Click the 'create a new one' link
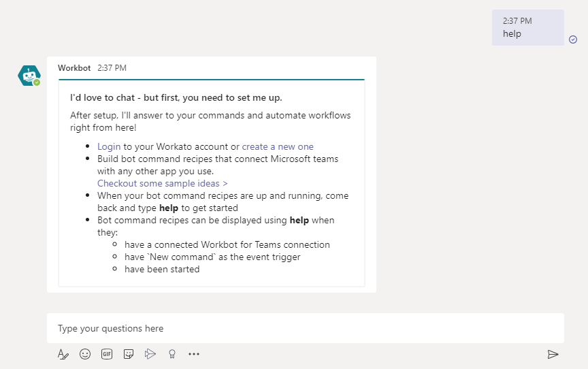588x369 pixels. (x=278, y=146)
